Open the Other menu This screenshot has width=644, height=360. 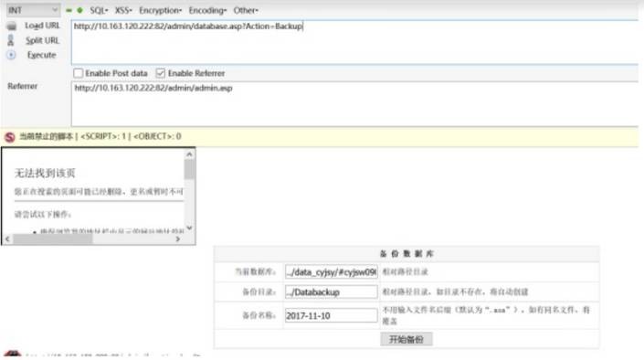tap(246, 10)
